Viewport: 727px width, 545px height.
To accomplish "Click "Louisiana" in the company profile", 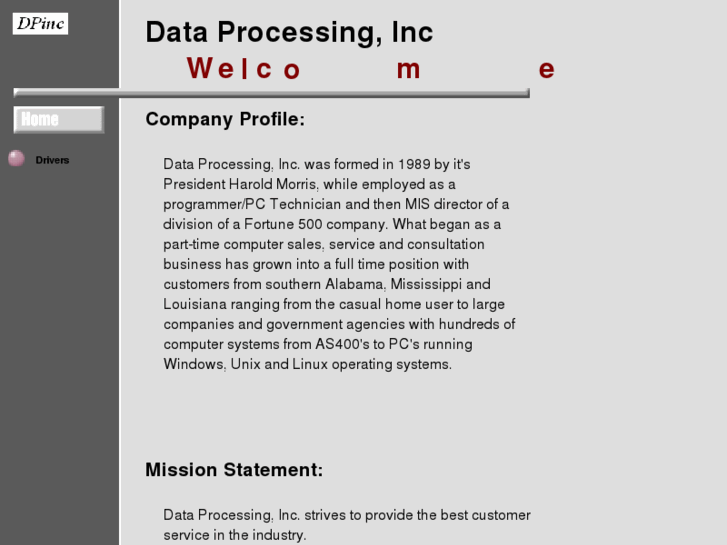I will tap(195, 304).
